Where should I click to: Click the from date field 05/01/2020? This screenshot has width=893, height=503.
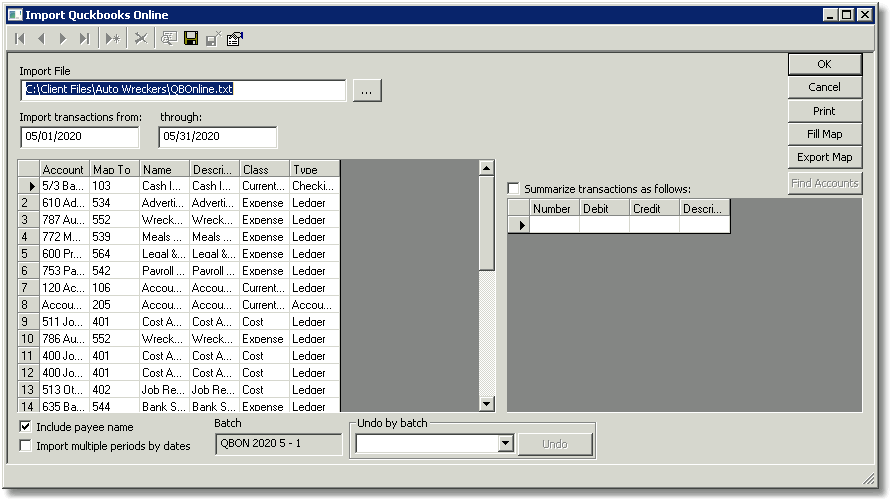80,137
